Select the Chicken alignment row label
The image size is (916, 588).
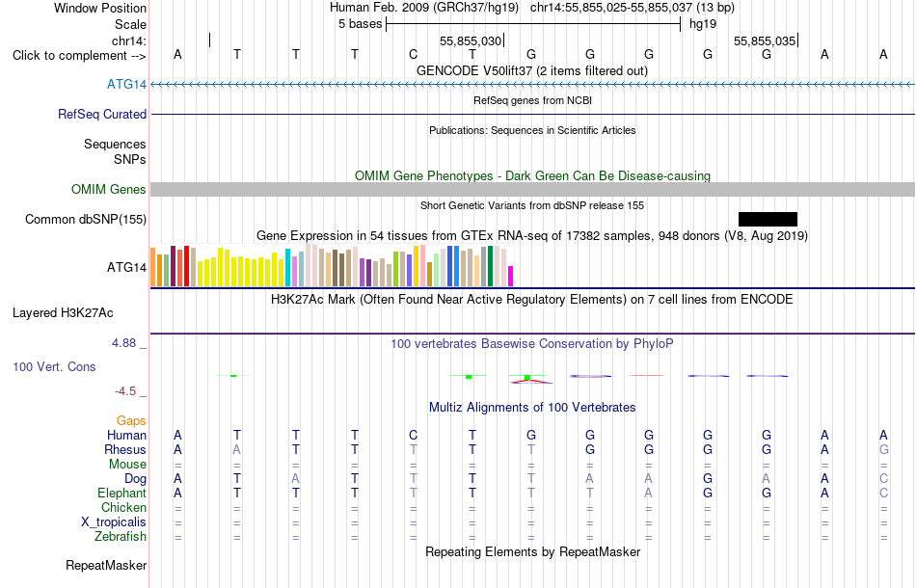click(x=123, y=507)
